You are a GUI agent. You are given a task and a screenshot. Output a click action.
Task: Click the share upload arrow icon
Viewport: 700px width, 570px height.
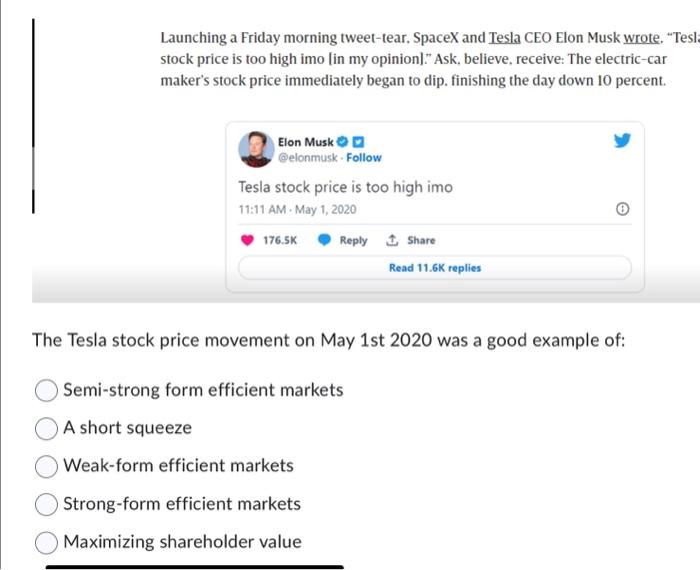coord(392,240)
